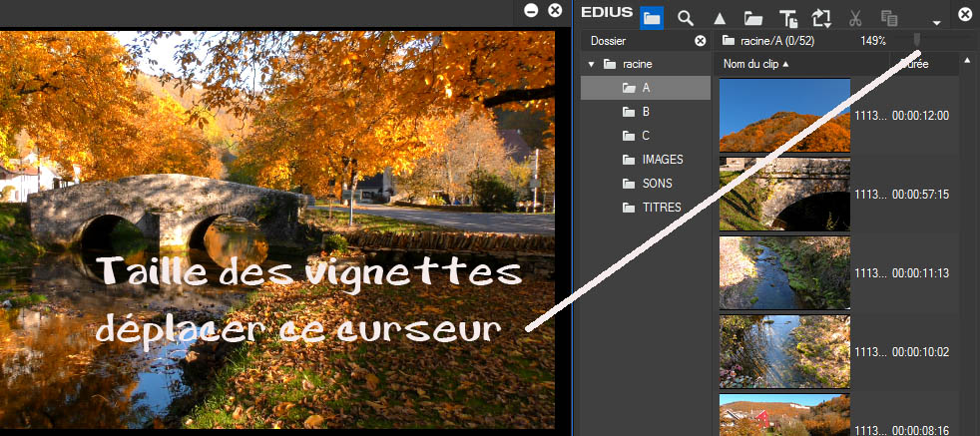Select folder A in tree
The height and width of the screenshot is (436, 980).
[646, 88]
